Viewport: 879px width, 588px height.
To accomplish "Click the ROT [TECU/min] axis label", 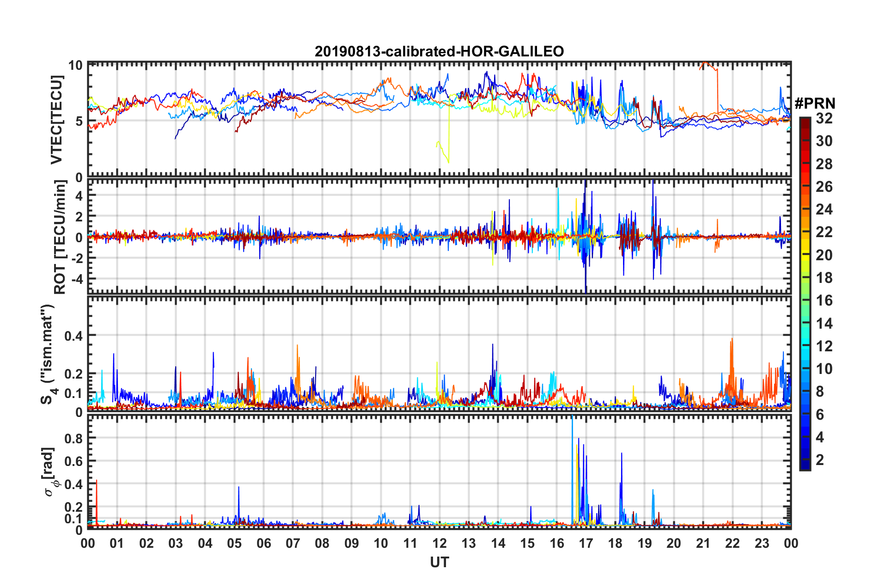I will click(x=60, y=237).
